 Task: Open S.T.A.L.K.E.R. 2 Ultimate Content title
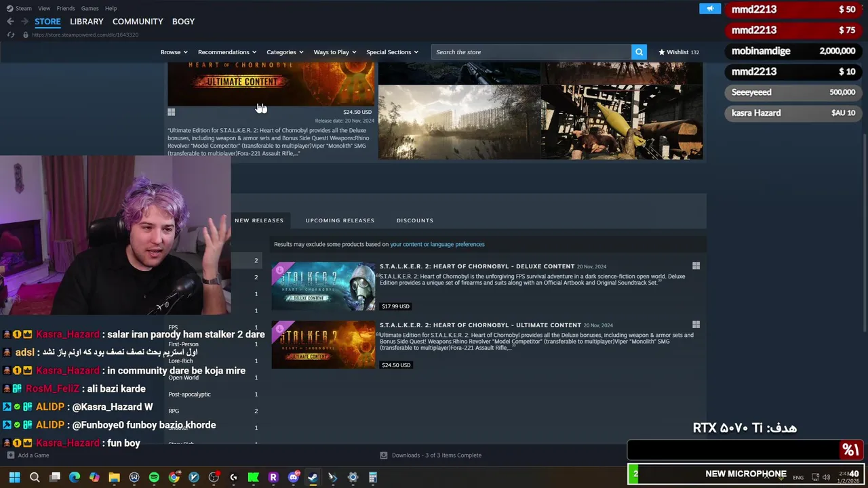[x=480, y=325]
